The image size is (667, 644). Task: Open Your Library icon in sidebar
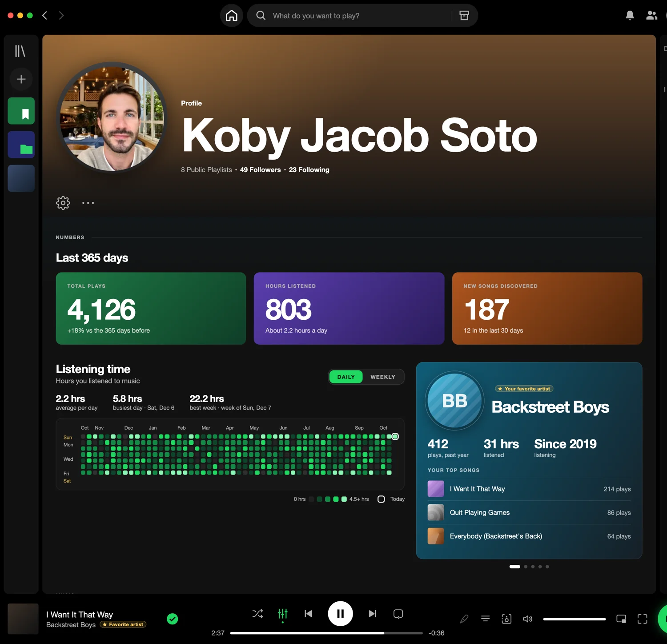point(20,51)
